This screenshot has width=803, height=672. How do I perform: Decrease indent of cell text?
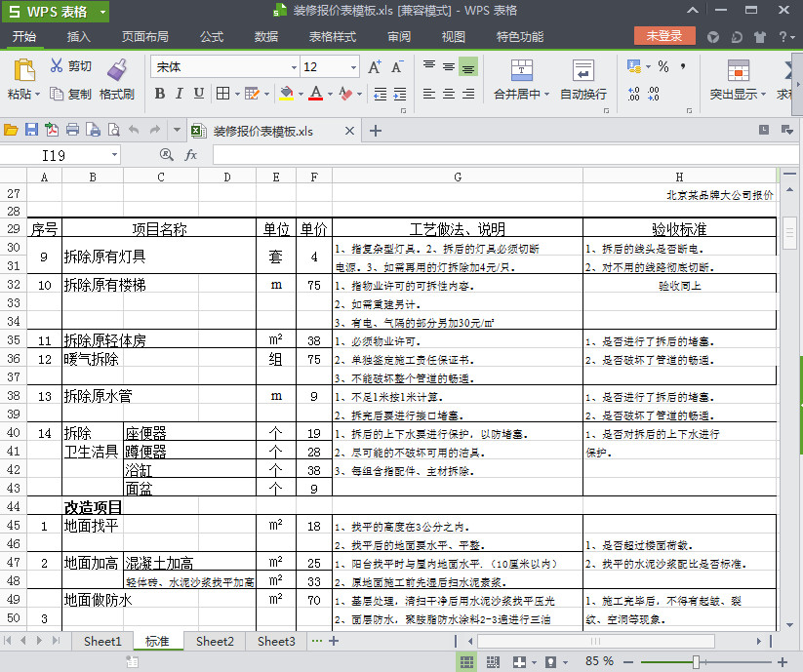point(380,94)
